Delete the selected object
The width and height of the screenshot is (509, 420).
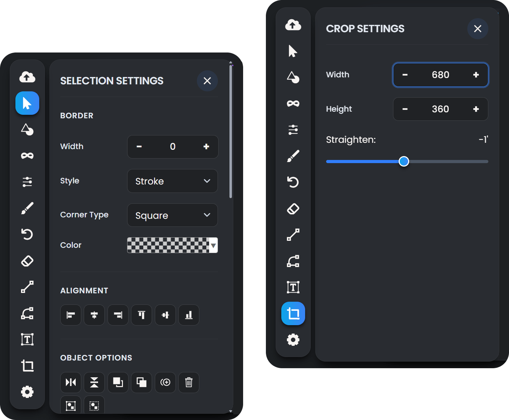189,383
